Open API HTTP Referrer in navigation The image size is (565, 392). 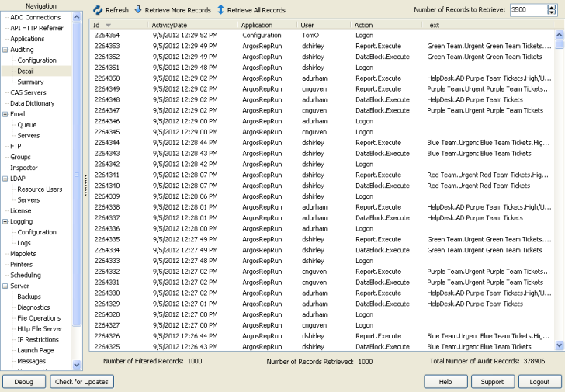[x=36, y=28]
